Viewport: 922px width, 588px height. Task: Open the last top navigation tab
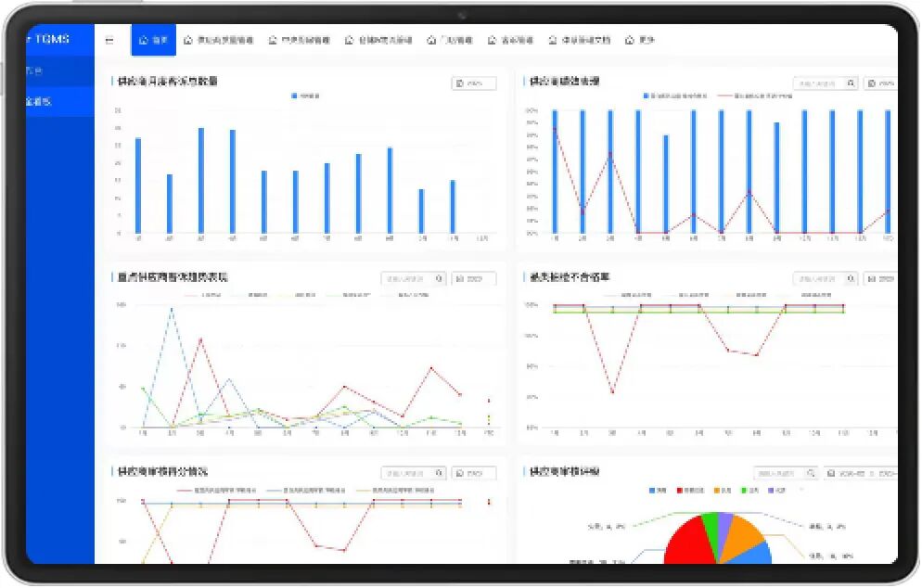pos(640,40)
